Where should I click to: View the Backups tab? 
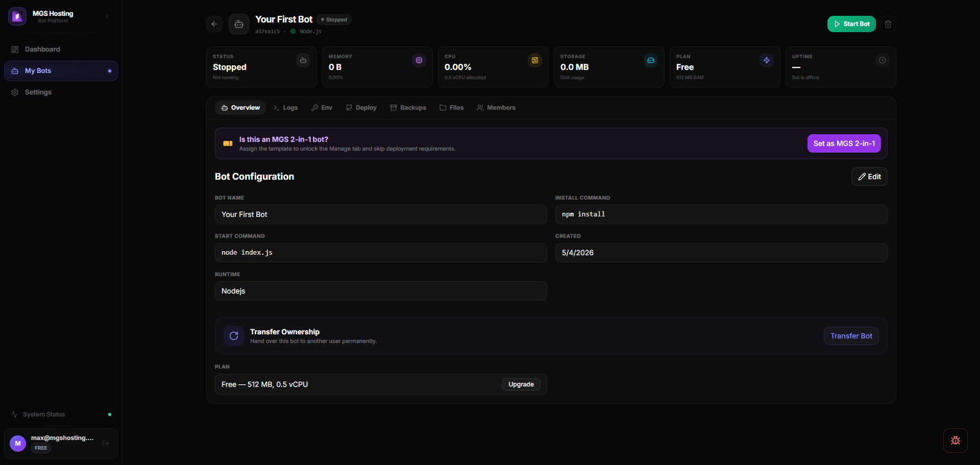click(x=408, y=108)
